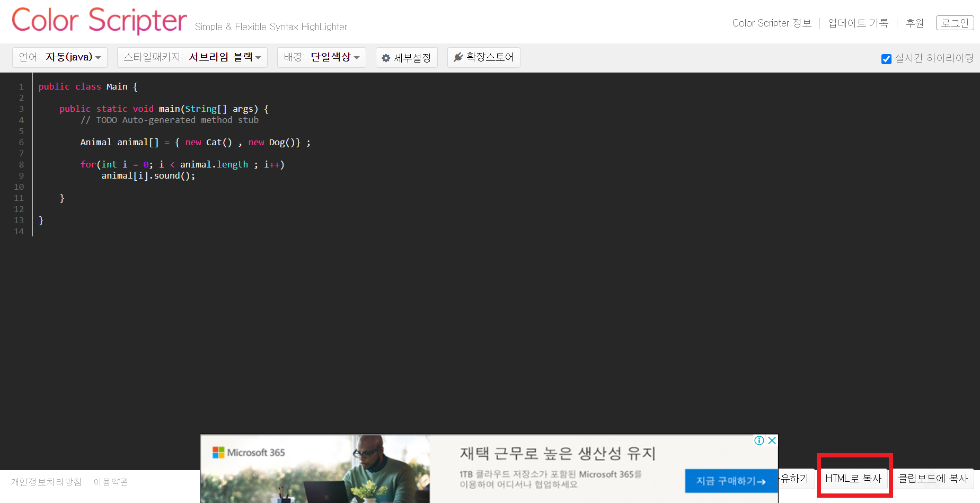
Task: Open the 업데이트 기록 link
Action: coord(858,23)
